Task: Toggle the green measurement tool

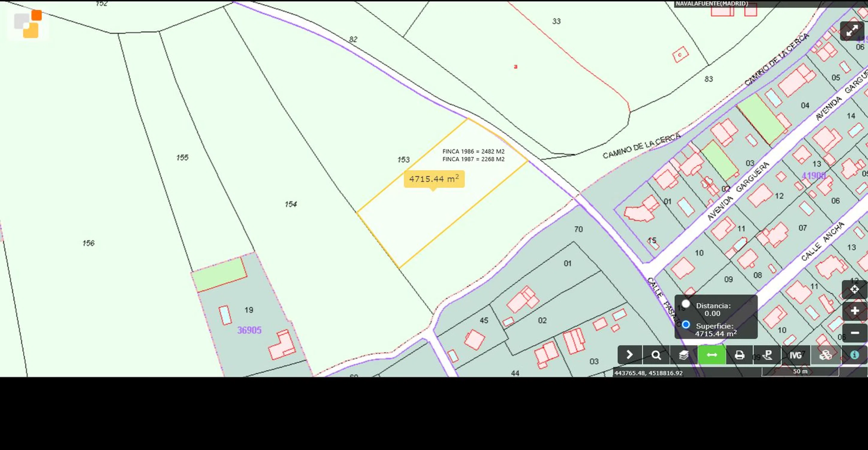Action: [712, 355]
